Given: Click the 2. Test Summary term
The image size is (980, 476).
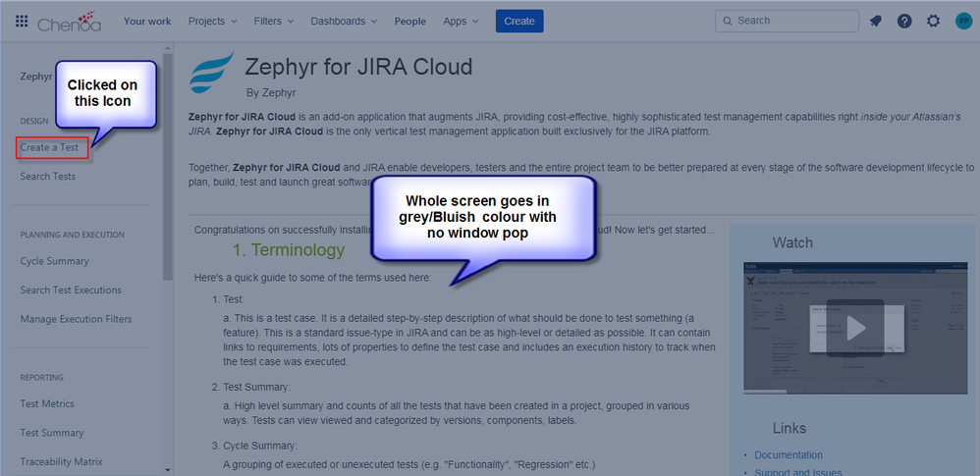Looking at the screenshot, I should [x=250, y=387].
